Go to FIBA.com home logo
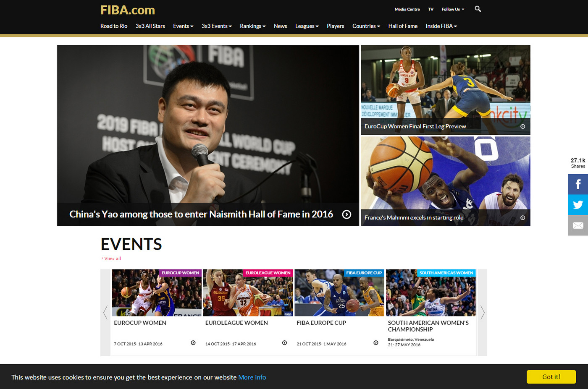The height and width of the screenshot is (389, 588). pos(128,10)
